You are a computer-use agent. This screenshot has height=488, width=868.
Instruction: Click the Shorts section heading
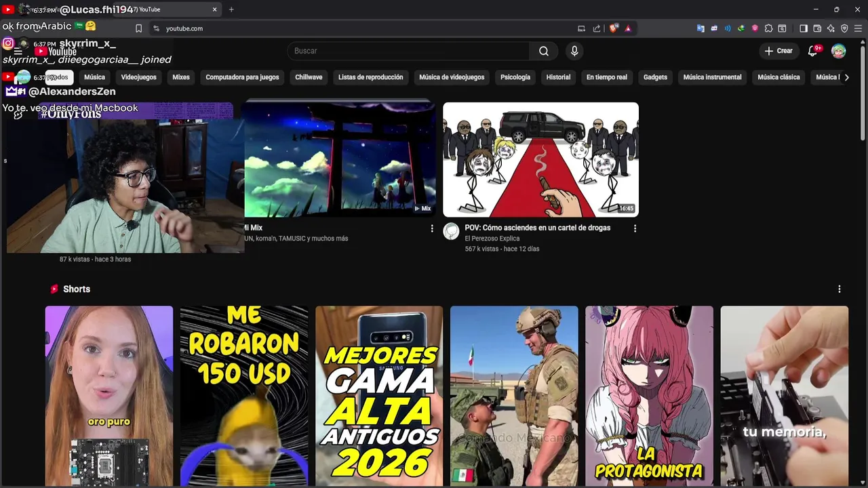(x=76, y=289)
